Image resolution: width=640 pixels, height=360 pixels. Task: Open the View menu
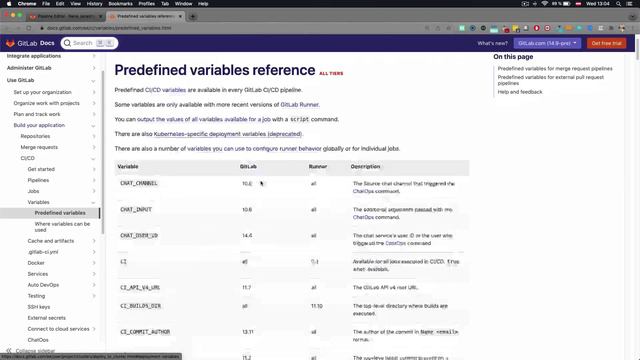click(x=76, y=4)
